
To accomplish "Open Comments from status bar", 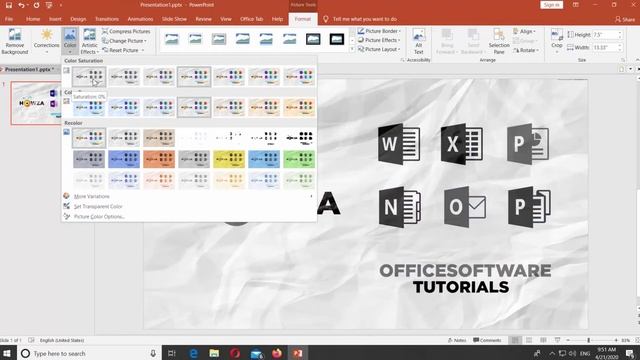I will point(487,340).
